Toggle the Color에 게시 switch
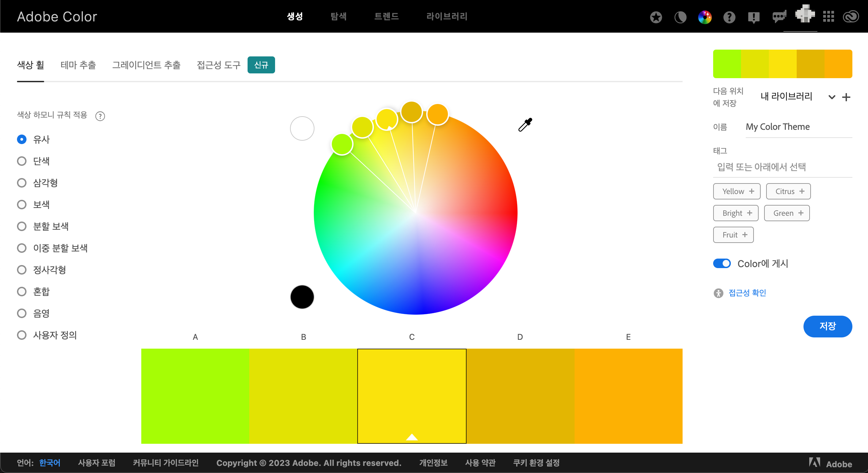The width and height of the screenshot is (868, 473). point(722,263)
